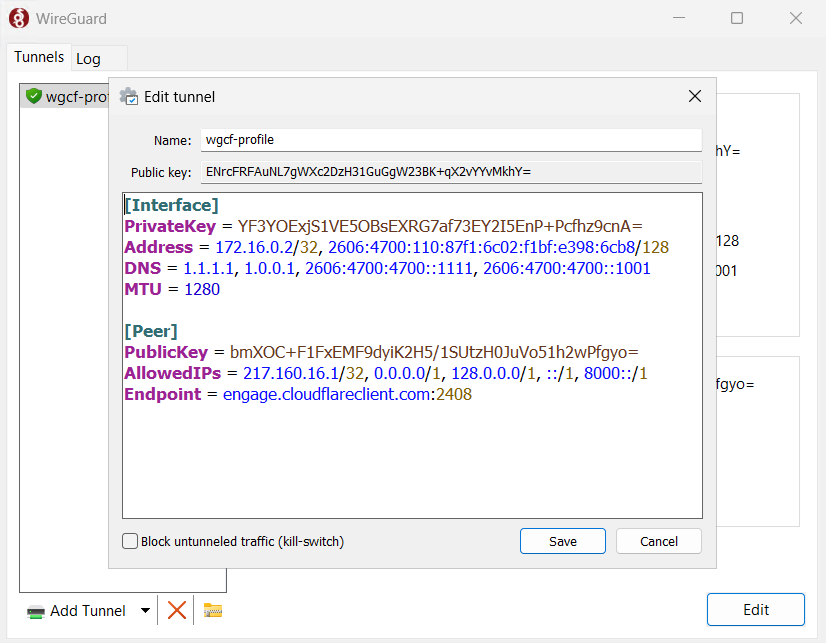The width and height of the screenshot is (826, 643).
Task: Switch to the Tunnels tab
Action: point(39,57)
